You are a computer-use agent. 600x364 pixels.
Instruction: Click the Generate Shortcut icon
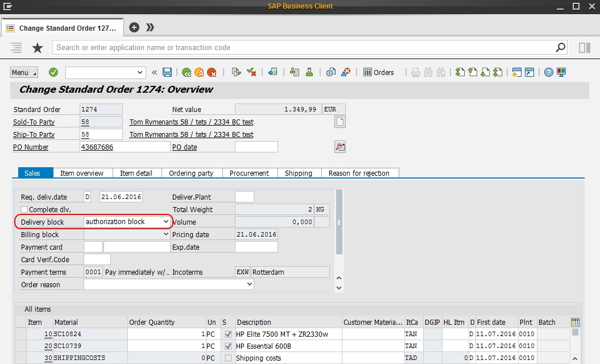529,72
